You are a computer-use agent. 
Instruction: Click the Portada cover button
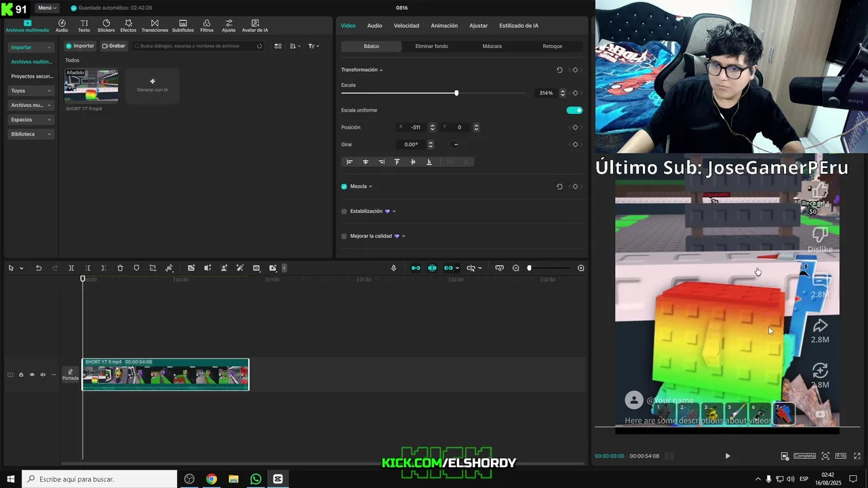[71, 374]
